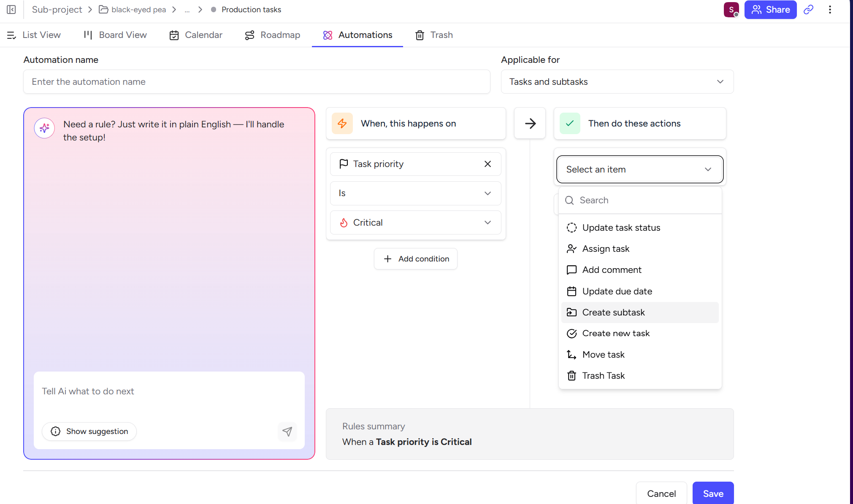
Task: Open the Roadmap tab
Action: (x=273, y=35)
